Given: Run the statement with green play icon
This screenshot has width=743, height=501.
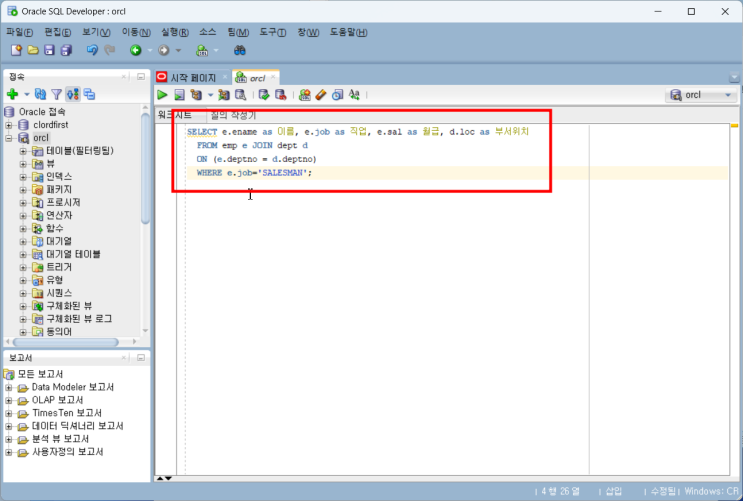Looking at the screenshot, I should pyautogui.click(x=163, y=95).
